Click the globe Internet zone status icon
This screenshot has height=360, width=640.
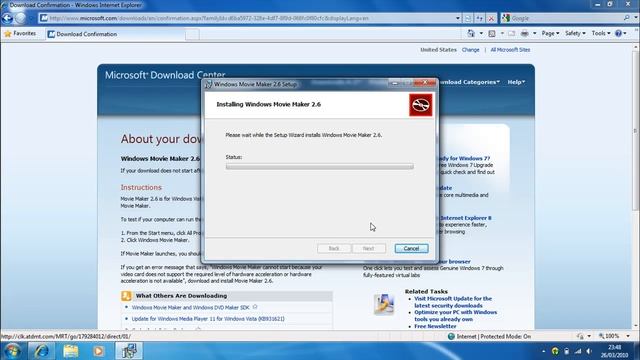point(451,336)
